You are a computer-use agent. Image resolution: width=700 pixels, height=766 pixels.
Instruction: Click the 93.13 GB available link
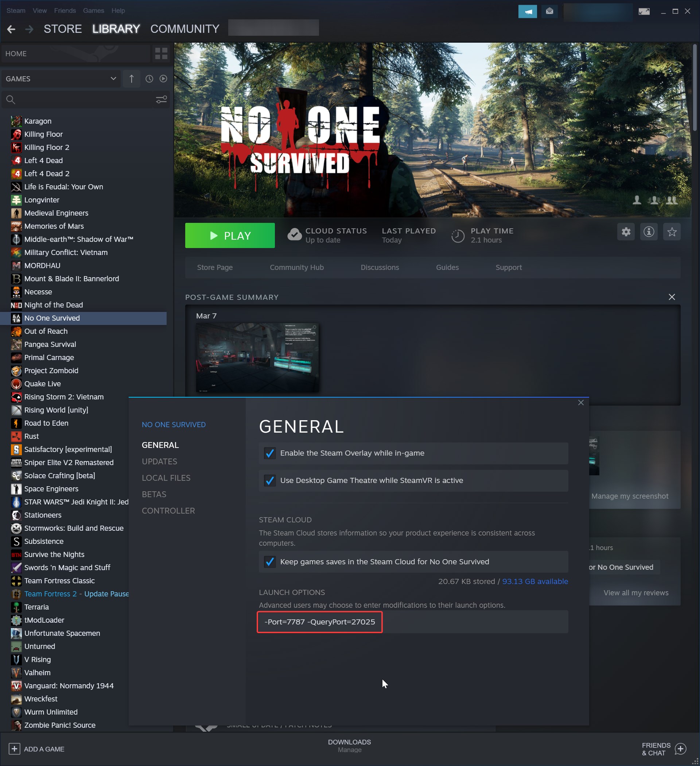(x=535, y=581)
